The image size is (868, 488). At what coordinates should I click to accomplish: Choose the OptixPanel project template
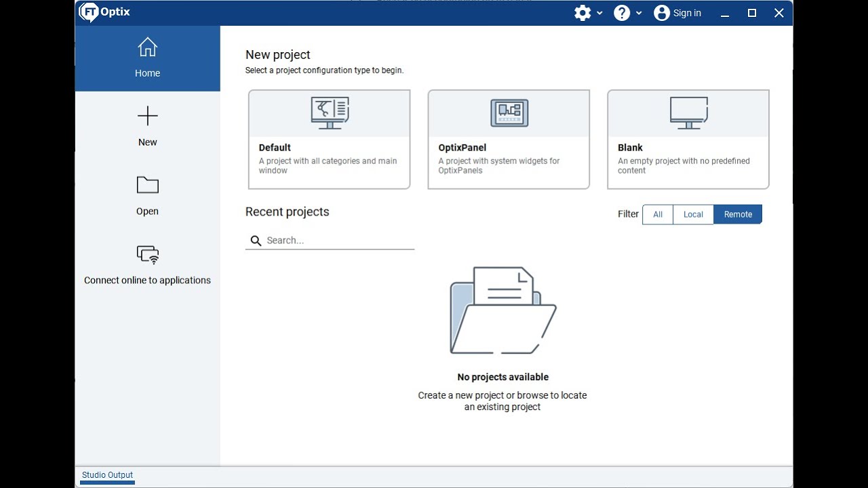pyautogui.click(x=509, y=140)
